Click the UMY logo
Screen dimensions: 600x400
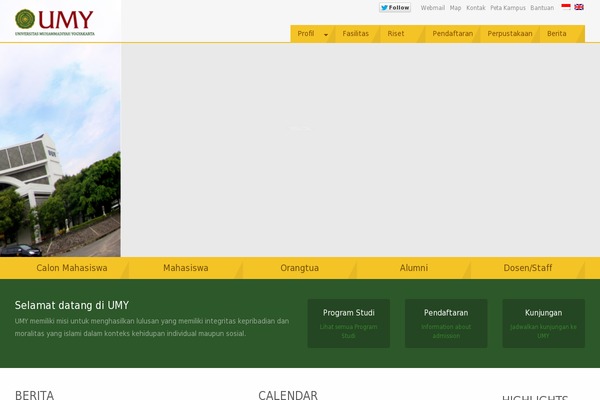pyautogui.click(x=54, y=22)
